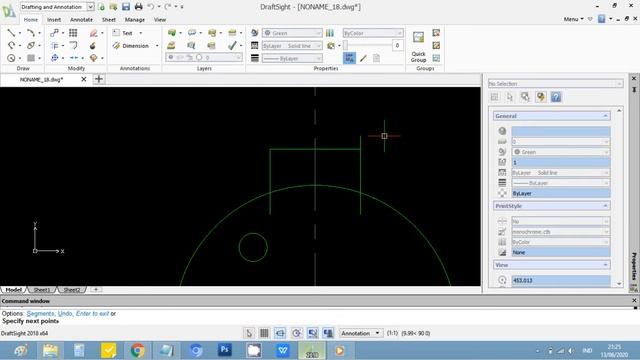This screenshot has height=360, width=640.
Task: Click the transparency value field showing 0
Action: [398, 45]
